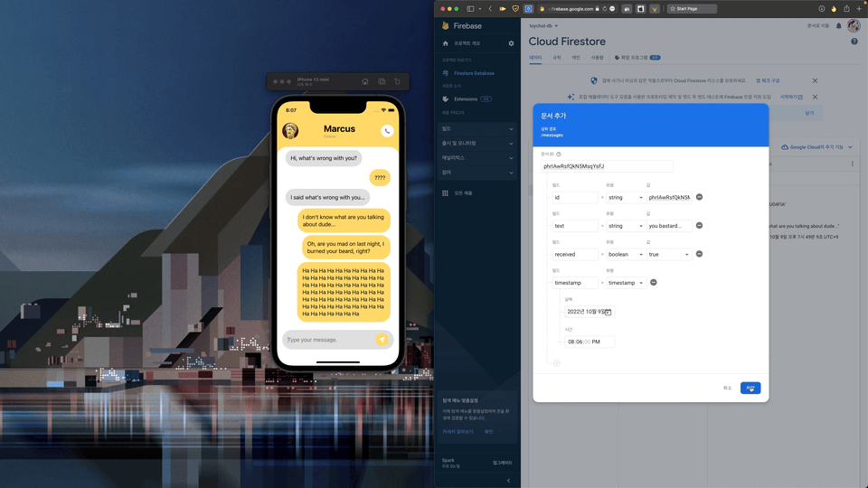This screenshot has width=868, height=488.
Task: Click document ID help icon
Action: coord(559,155)
